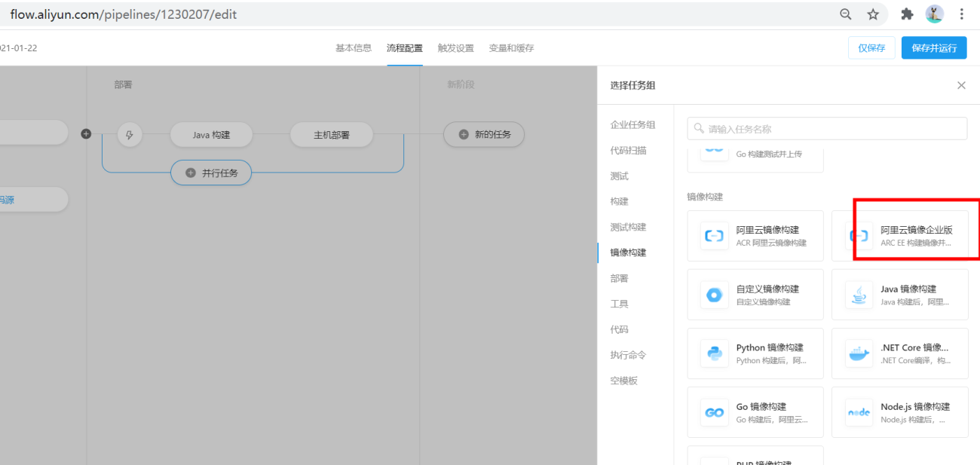Select 测试构建 category
980x465 pixels.
[x=628, y=227]
